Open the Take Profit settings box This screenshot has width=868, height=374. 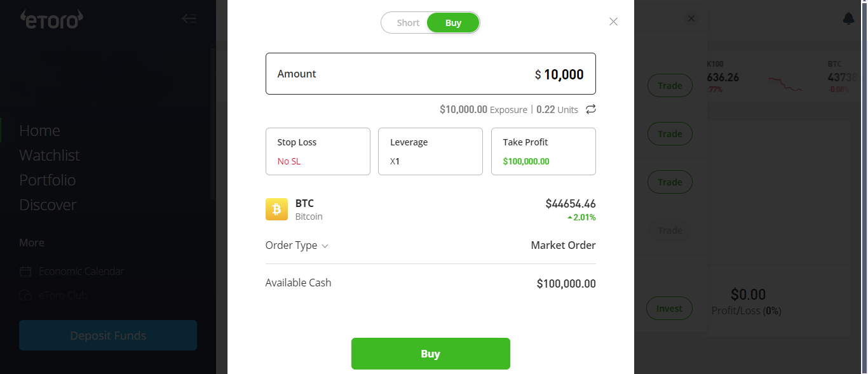coord(543,151)
